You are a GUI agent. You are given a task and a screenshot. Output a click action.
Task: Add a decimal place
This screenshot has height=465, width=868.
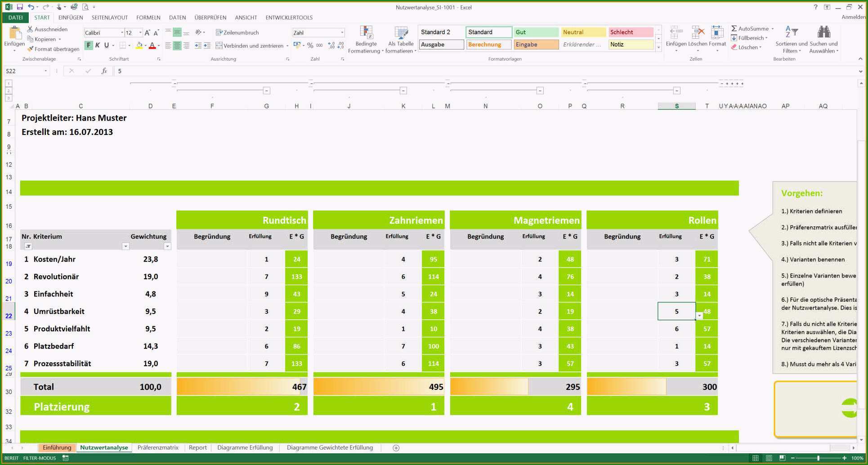point(331,45)
